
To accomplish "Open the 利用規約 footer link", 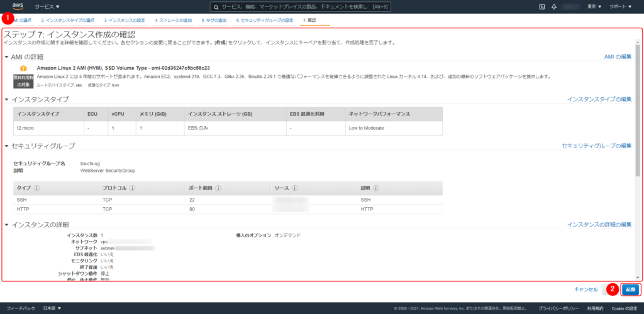I will [595, 308].
